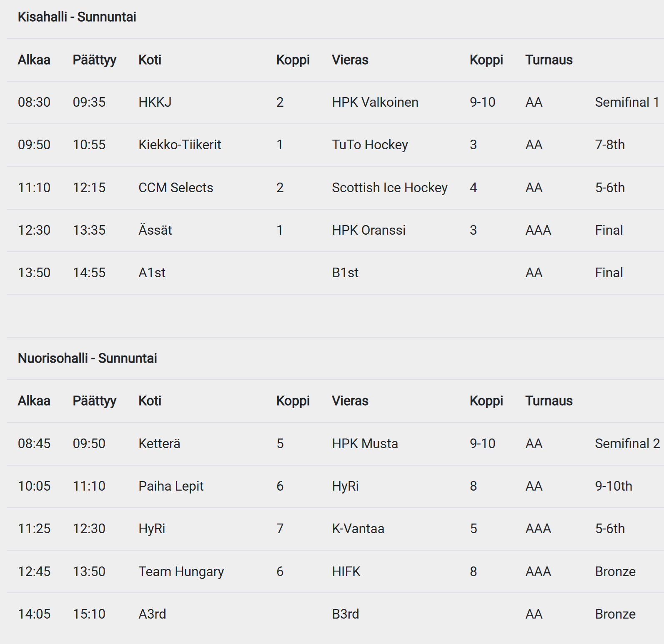Click the "9-10th" placement game label
Screen dimensions: 664x644
(x=613, y=486)
